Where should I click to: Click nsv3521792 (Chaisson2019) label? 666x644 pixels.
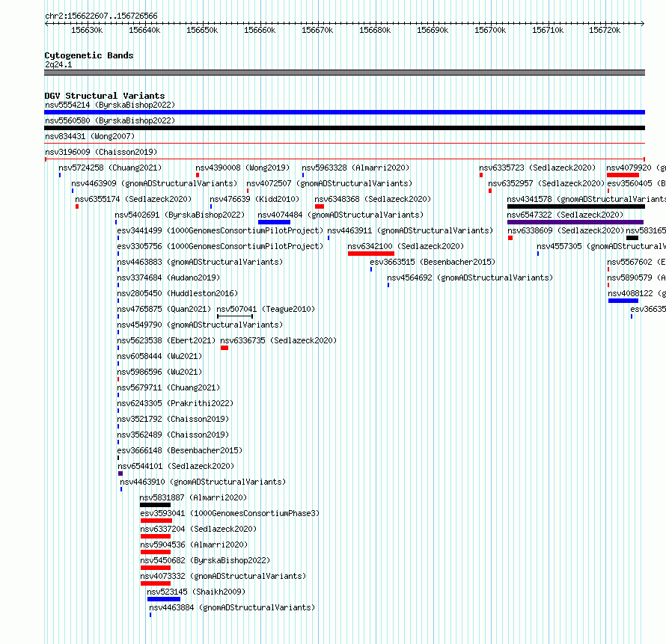click(174, 419)
